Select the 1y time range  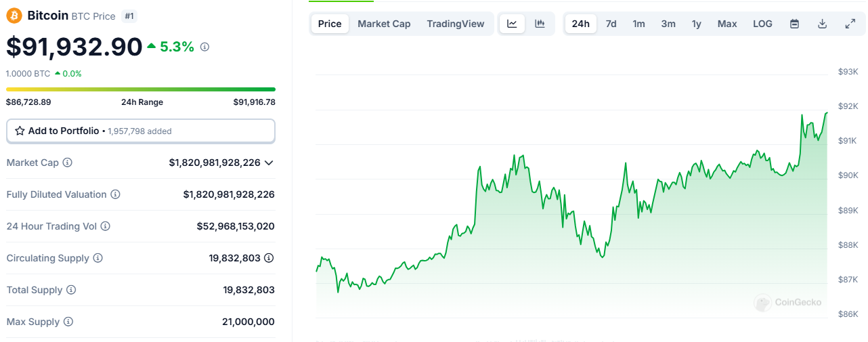pyautogui.click(x=696, y=24)
